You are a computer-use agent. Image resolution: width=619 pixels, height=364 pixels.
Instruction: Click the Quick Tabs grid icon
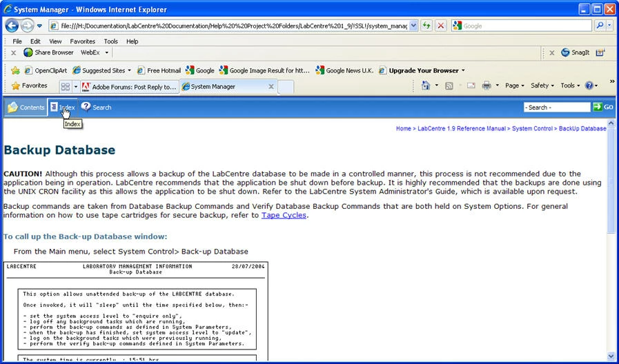pyautogui.click(x=66, y=87)
